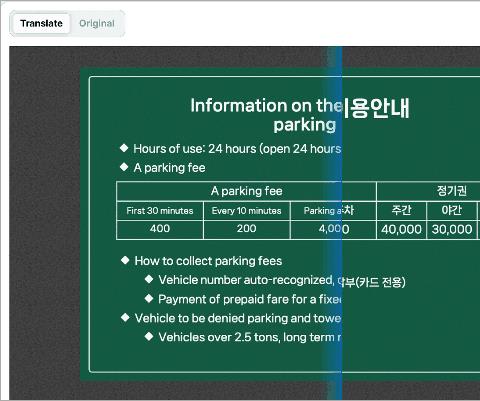The image size is (480, 401).
Task: Click the '야간' column header
Action: click(452, 210)
